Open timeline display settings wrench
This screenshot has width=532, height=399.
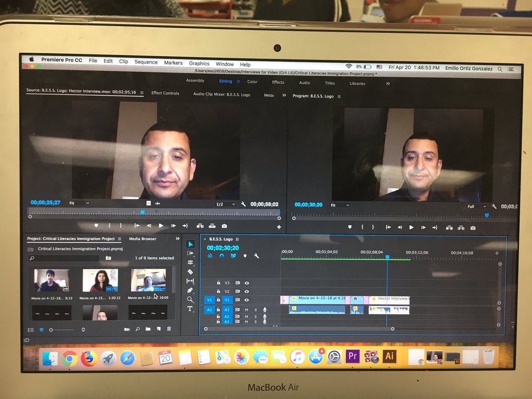point(256,256)
